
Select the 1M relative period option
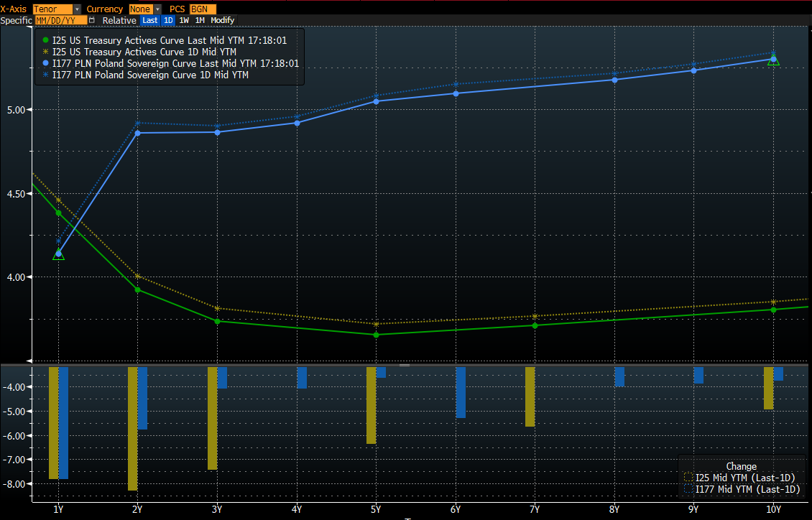pos(200,20)
